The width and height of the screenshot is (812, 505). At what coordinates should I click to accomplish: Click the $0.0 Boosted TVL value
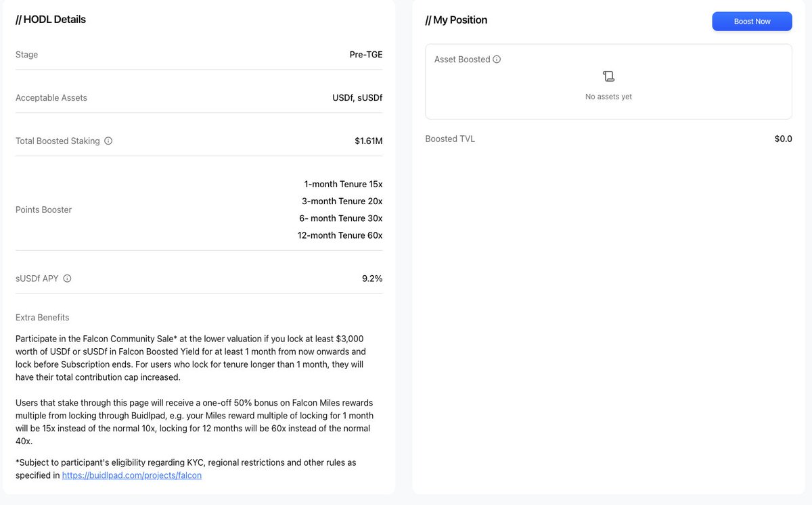coord(783,139)
